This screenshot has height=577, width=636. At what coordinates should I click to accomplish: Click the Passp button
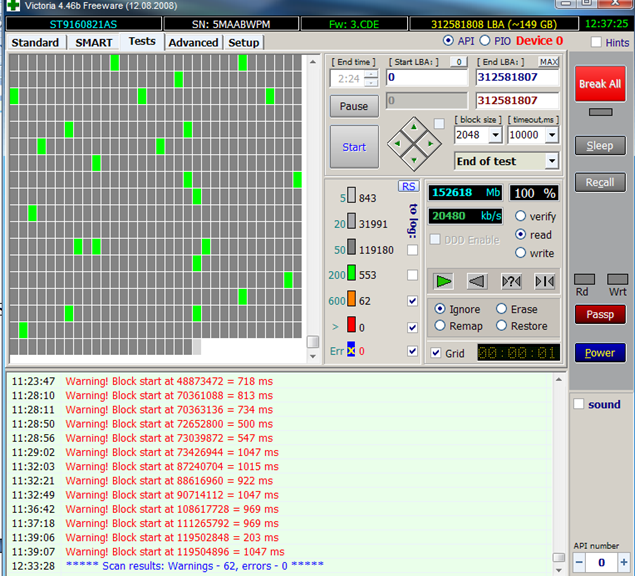point(600,314)
